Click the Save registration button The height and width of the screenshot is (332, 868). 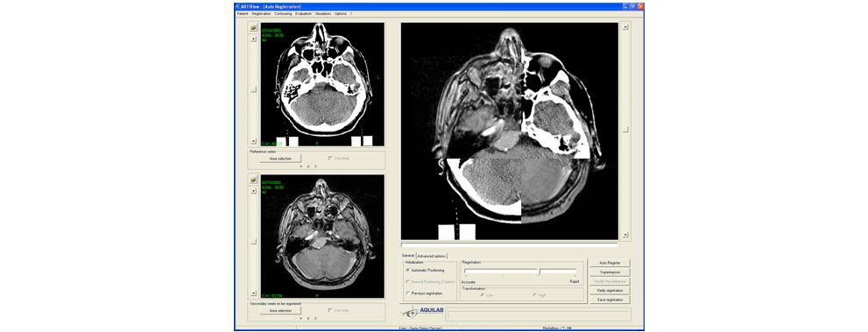[x=610, y=300]
